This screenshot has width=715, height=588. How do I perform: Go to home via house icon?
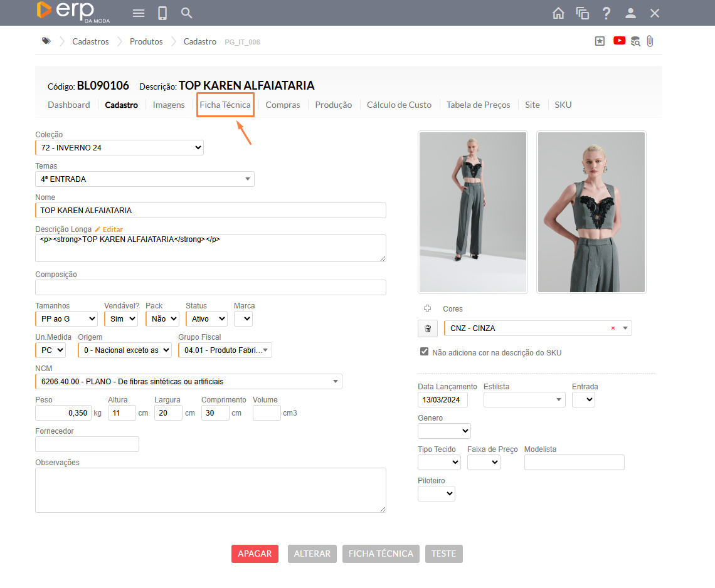pos(558,13)
